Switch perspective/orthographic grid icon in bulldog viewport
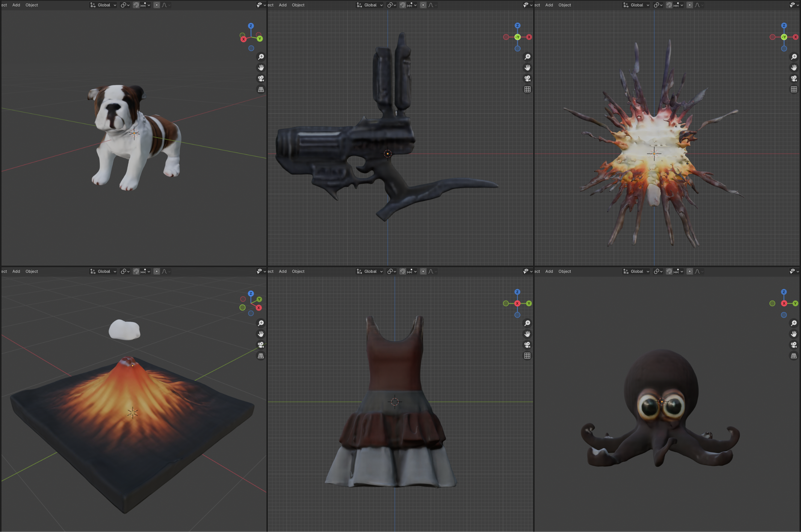 tap(261, 89)
